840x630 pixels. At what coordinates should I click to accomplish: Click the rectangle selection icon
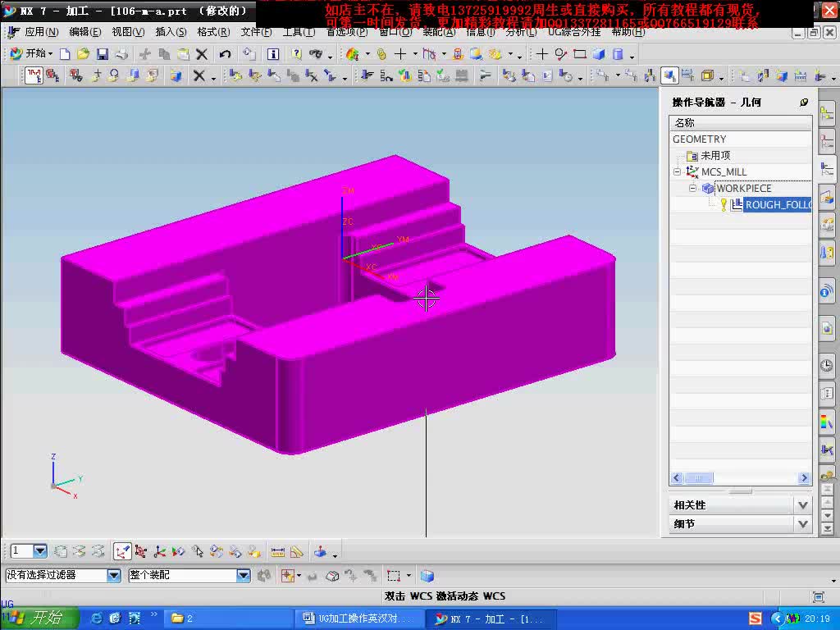pyautogui.click(x=394, y=576)
